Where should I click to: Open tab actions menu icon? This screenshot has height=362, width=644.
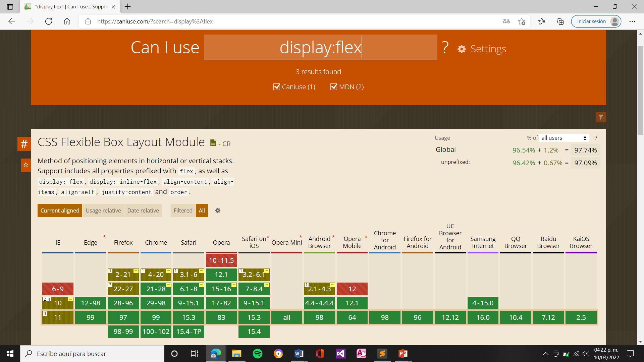click(x=10, y=7)
